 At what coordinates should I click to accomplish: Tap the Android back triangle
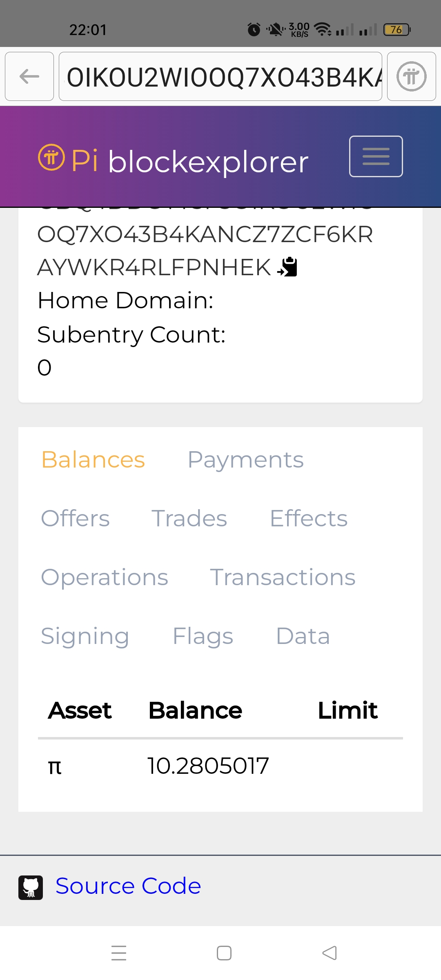pos(330,953)
